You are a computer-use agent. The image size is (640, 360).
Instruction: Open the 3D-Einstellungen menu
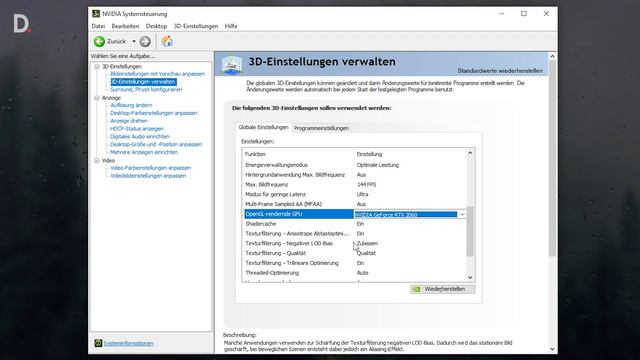click(196, 26)
